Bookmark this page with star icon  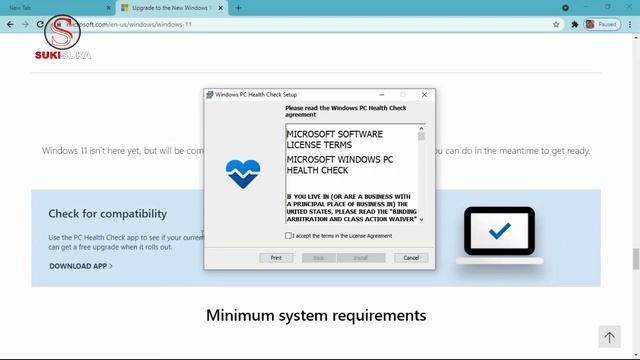click(x=556, y=24)
